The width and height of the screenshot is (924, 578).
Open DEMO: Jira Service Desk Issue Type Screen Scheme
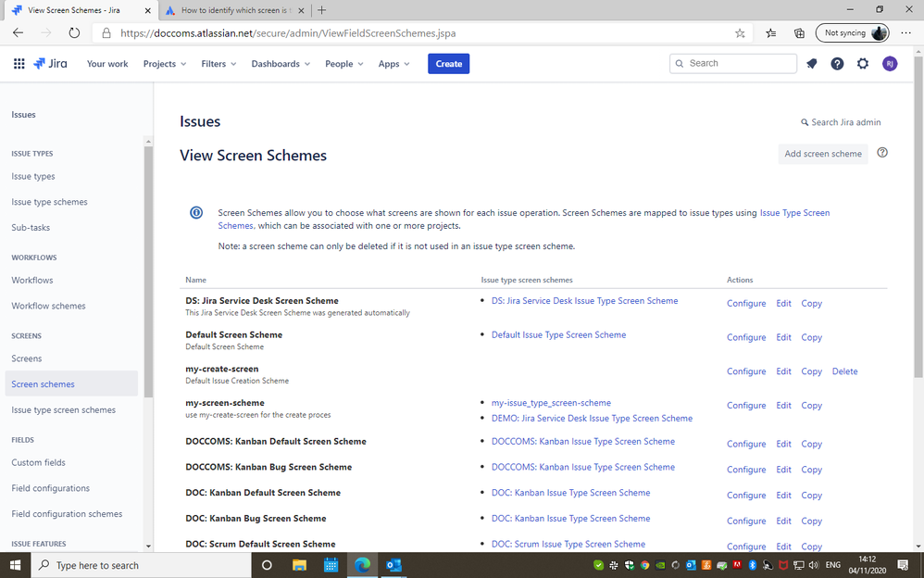coord(592,418)
